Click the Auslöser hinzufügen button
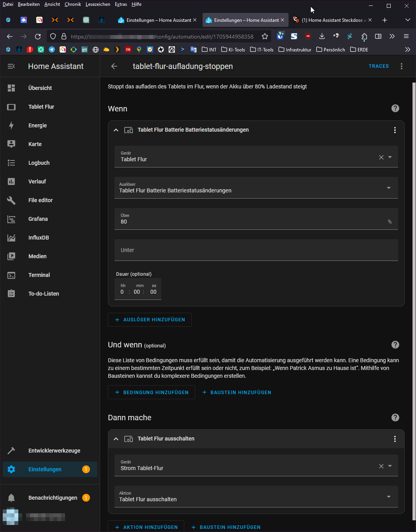The image size is (416, 532). pos(150,320)
